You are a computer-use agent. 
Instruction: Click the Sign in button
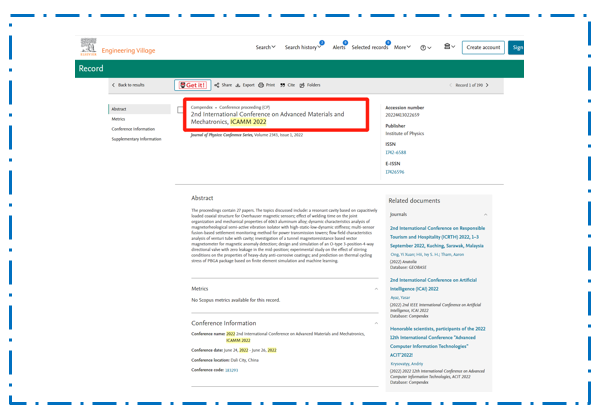(516, 47)
